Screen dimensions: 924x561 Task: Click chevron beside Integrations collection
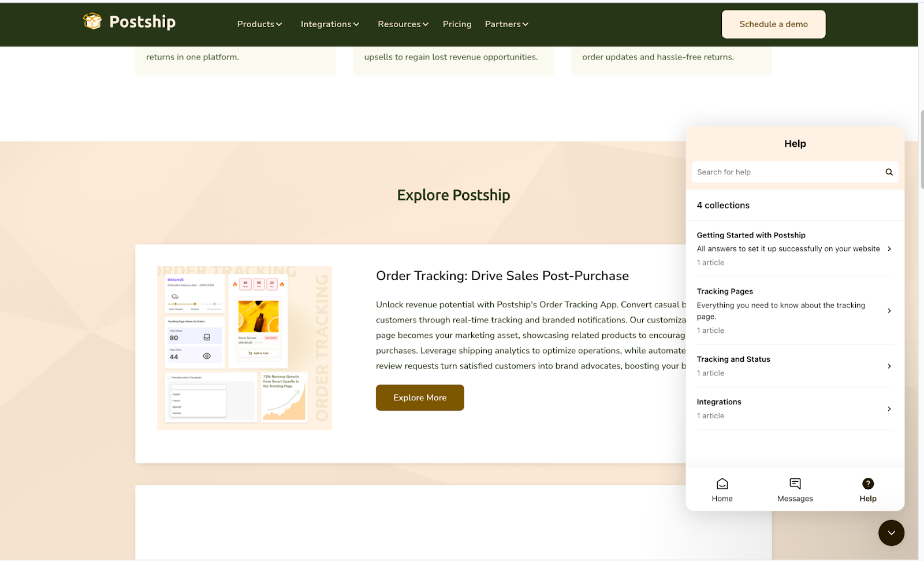point(889,409)
